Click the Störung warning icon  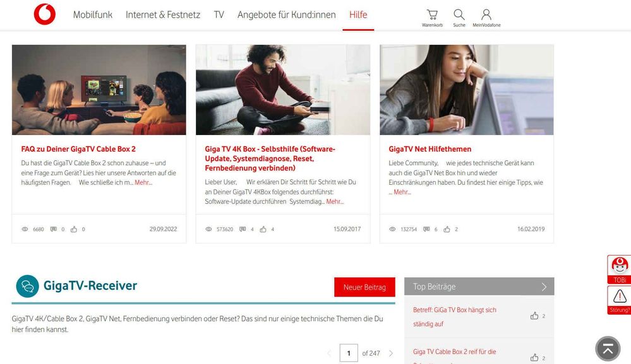point(620,300)
